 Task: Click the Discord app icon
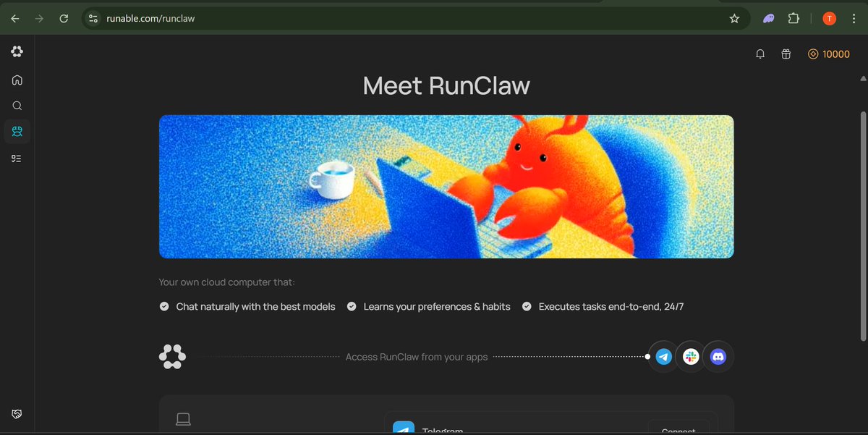[x=718, y=357]
